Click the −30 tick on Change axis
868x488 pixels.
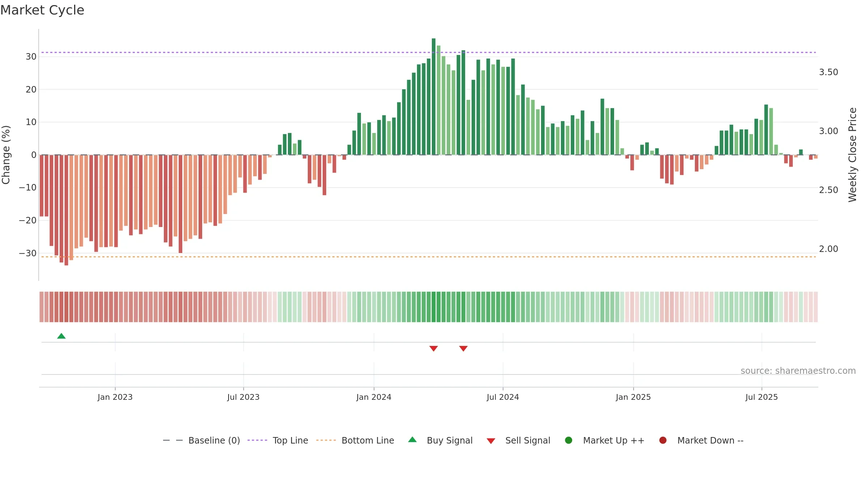pos(28,253)
